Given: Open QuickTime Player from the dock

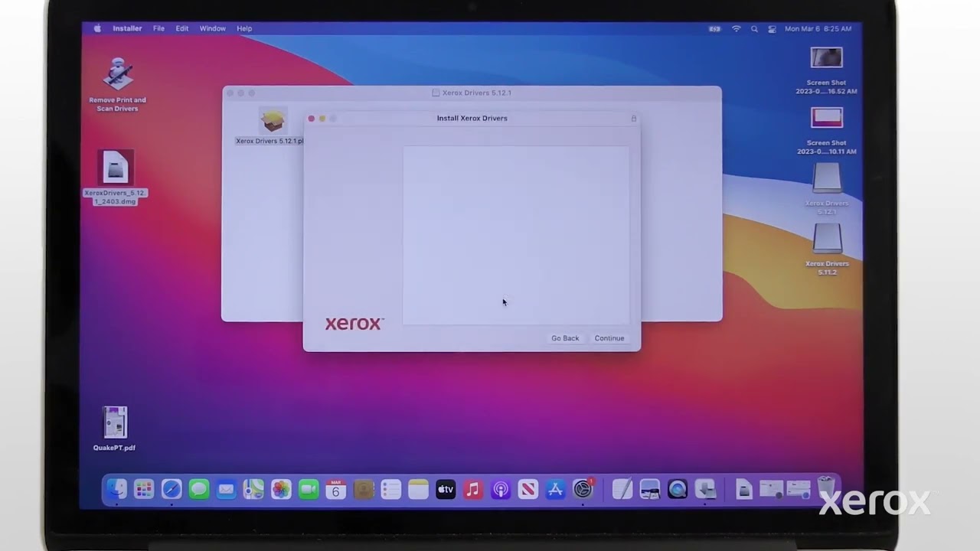Looking at the screenshot, I should tap(678, 489).
